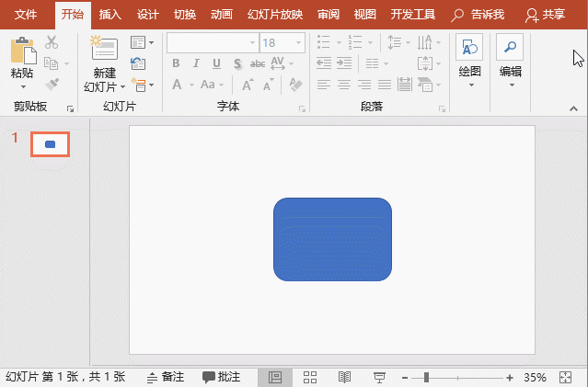The image size is (588, 387).
Task: Click the Paste clipboard icon
Action: coord(22,50)
